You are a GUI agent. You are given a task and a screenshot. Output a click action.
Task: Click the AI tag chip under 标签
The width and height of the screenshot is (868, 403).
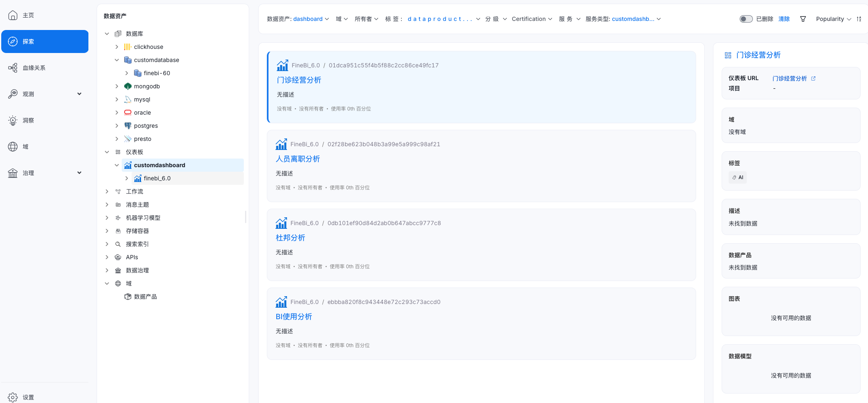point(737,177)
